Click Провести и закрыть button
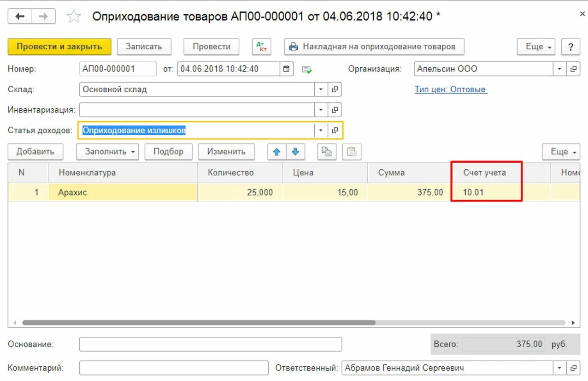Image resolution: width=588 pixels, height=381 pixels. tap(59, 47)
